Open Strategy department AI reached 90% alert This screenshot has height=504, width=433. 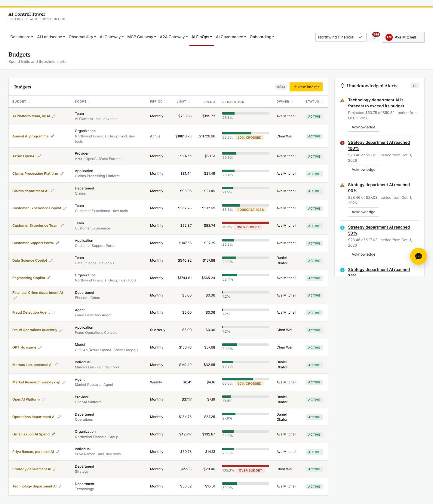(379, 188)
